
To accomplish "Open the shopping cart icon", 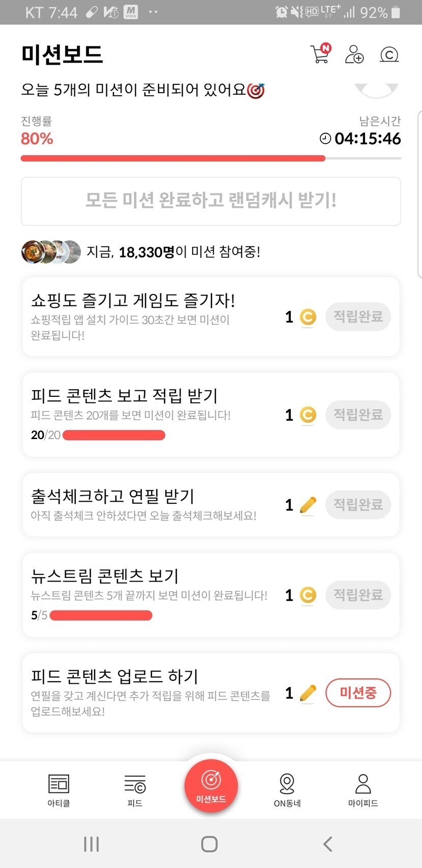I will [320, 53].
